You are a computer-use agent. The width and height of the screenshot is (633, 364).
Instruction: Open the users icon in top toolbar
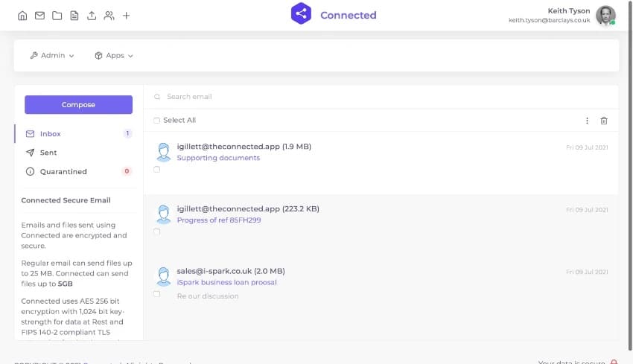(109, 16)
